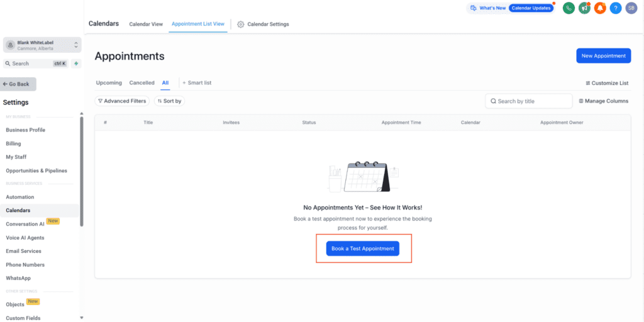The width and height of the screenshot is (644, 322).
Task: Add a new Smart list
Action: pyautogui.click(x=197, y=82)
